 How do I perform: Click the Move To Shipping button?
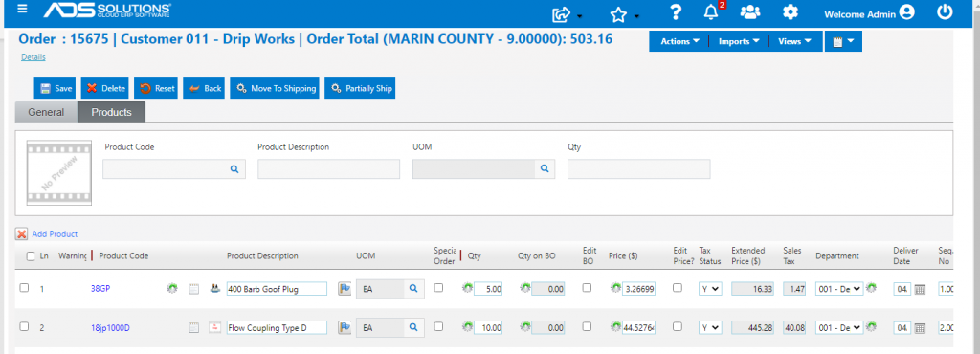[x=275, y=88]
